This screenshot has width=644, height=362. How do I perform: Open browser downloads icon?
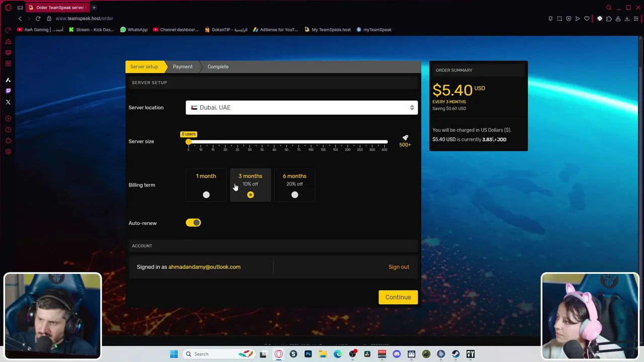click(627, 19)
